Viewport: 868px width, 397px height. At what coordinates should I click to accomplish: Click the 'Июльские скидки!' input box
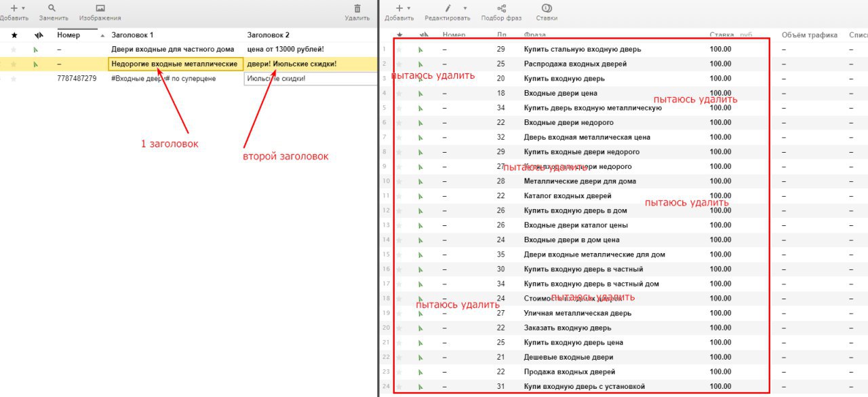click(311, 79)
